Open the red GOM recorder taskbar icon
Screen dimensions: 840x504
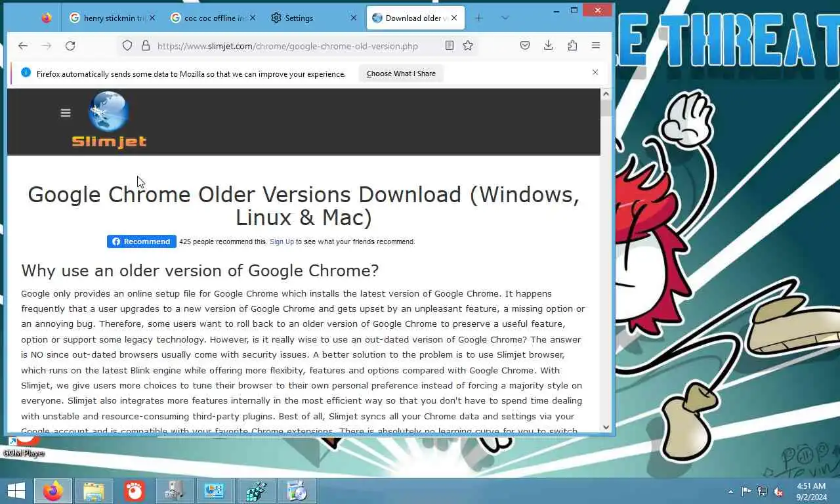point(135,491)
